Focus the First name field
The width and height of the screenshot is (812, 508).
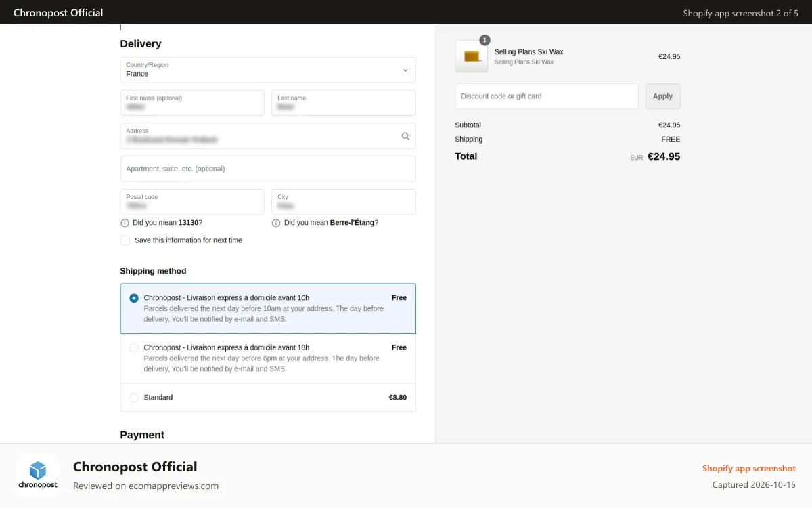(192, 103)
